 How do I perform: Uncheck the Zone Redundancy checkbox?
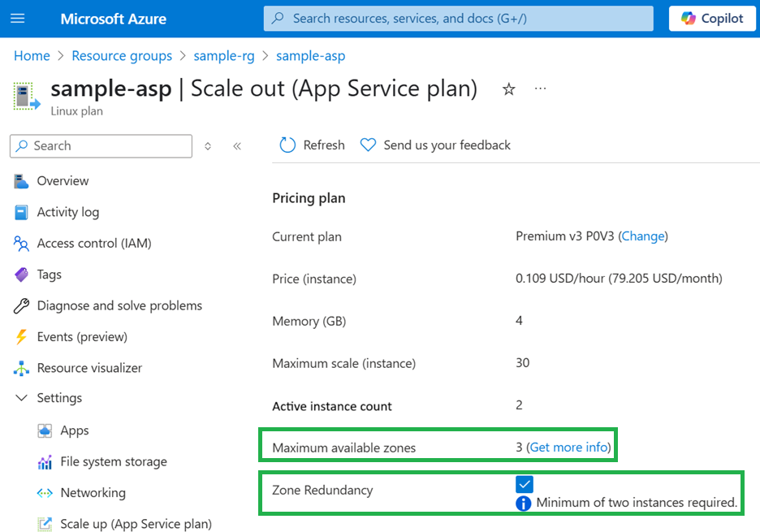pyautogui.click(x=525, y=485)
